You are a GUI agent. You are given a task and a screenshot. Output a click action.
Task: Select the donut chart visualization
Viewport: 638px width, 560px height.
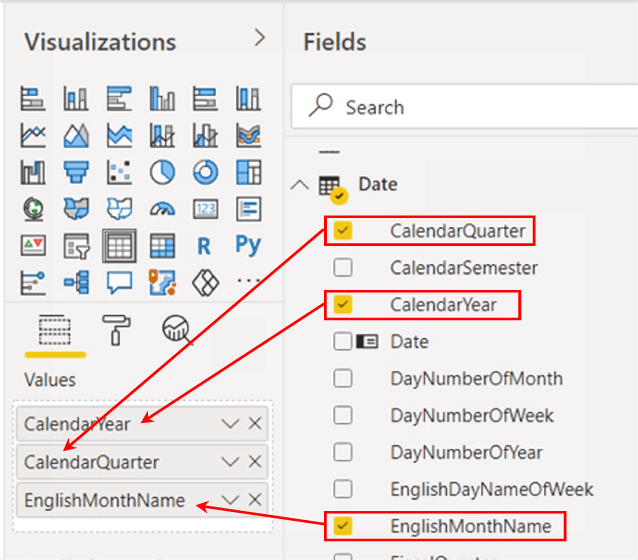(x=205, y=172)
